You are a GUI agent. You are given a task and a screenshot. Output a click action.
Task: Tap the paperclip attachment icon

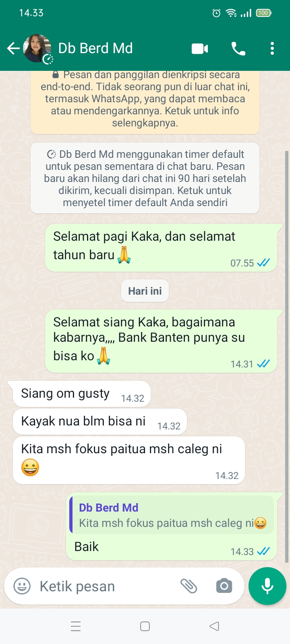click(x=188, y=586)
